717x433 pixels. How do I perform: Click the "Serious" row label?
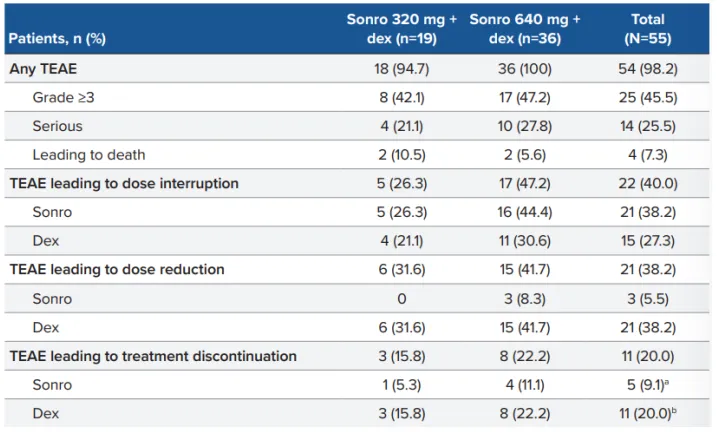57,126
